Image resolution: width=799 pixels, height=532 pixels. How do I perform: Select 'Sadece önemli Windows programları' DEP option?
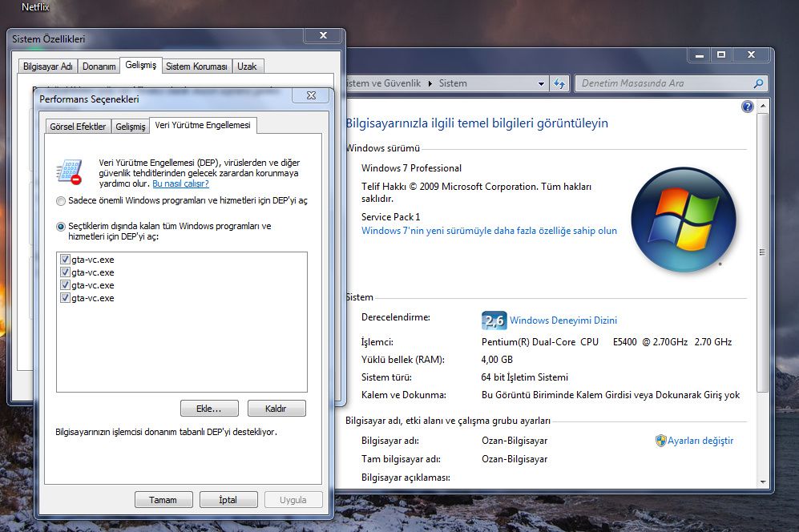(x=61, y=201)
